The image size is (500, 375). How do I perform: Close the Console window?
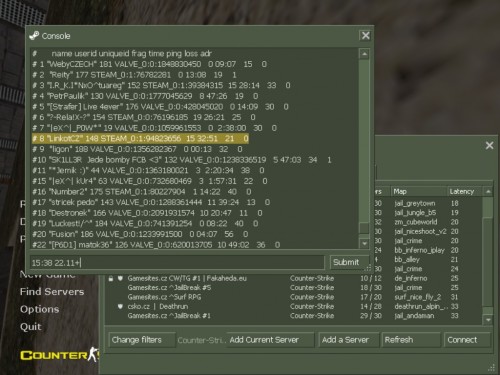pyautogui.click(x=365, y=36)
